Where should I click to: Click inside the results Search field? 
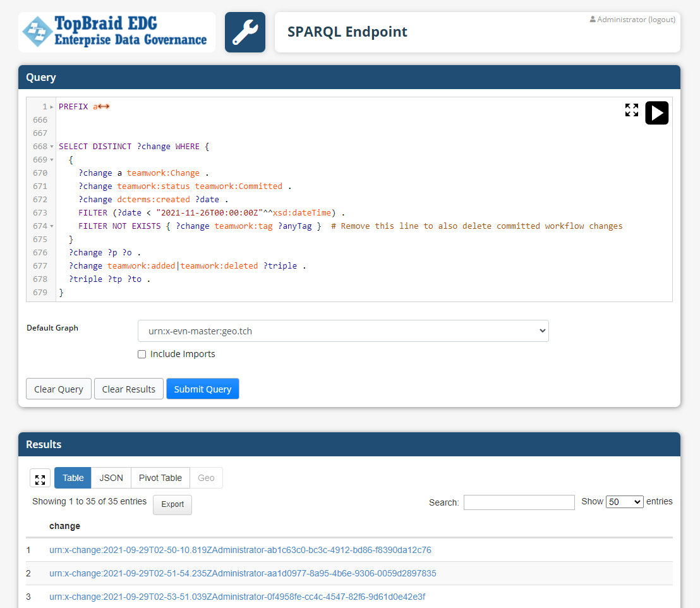point(519,502)
